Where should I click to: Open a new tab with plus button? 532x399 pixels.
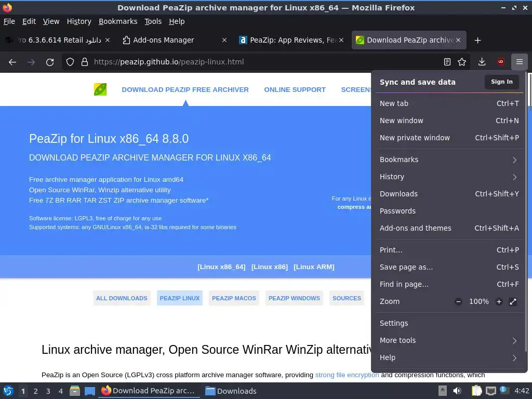(478, 41)
